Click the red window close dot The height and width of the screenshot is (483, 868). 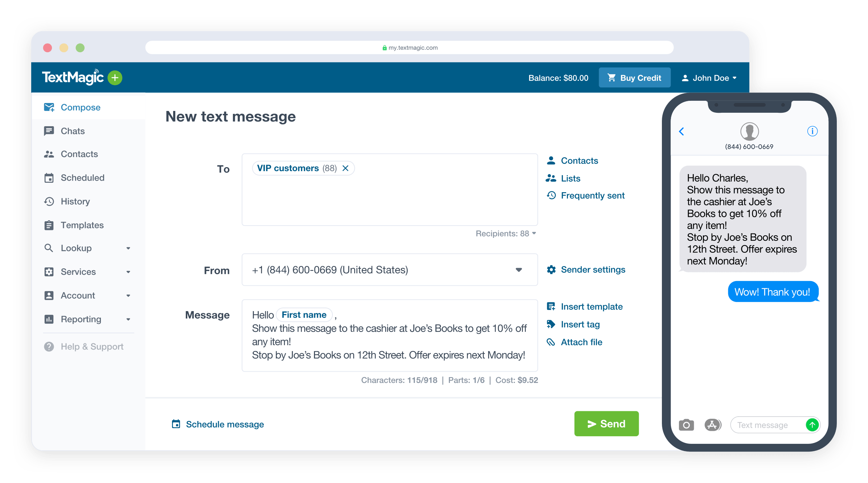[x=48, y=48]
